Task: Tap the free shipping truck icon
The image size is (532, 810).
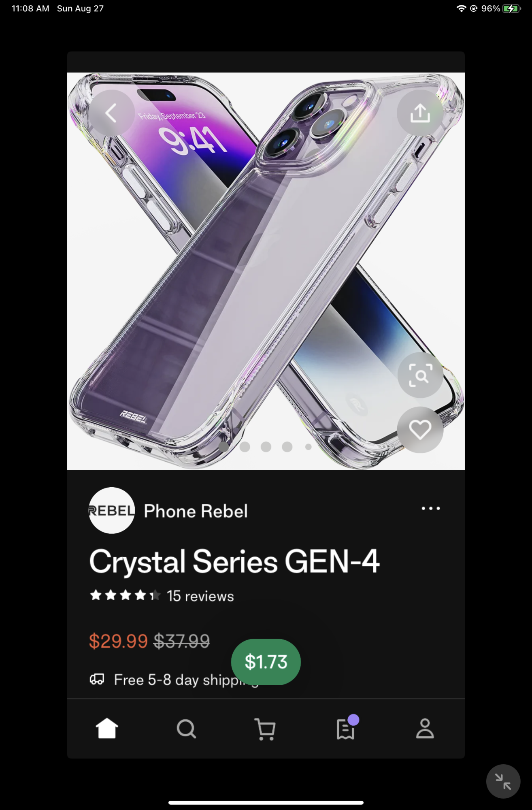Action: pos(97,679)
